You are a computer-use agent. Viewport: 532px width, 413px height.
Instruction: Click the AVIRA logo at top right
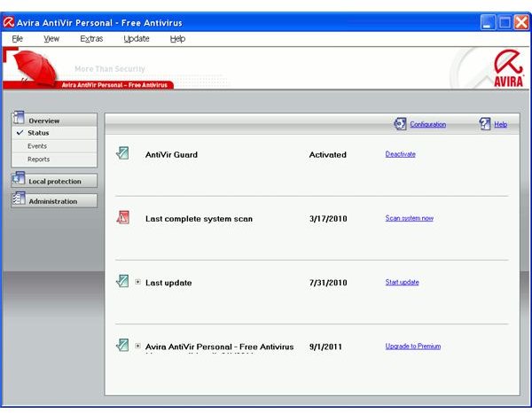508,68
